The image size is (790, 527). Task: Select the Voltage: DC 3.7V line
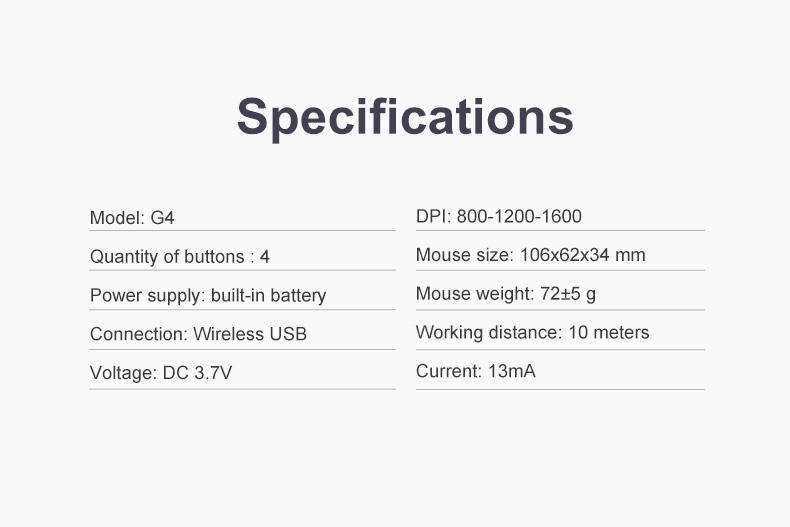[x=161, y=373]
